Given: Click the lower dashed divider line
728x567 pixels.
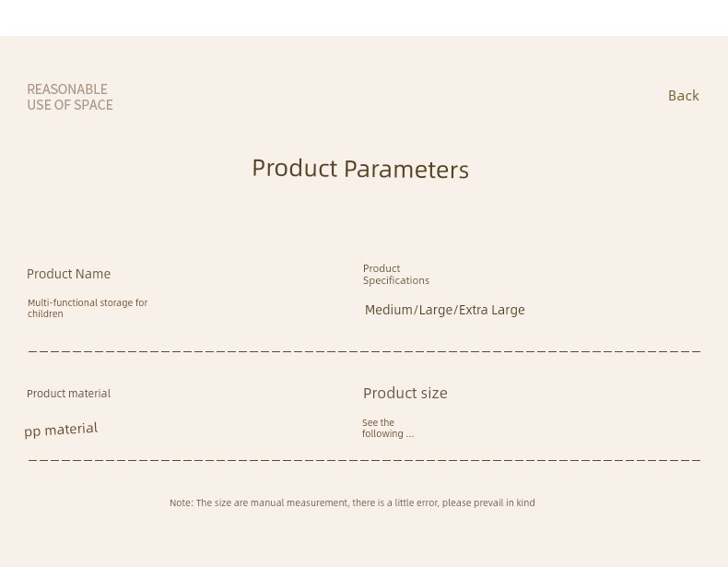Looking at the screenshot, I should [x=365, y=459].
